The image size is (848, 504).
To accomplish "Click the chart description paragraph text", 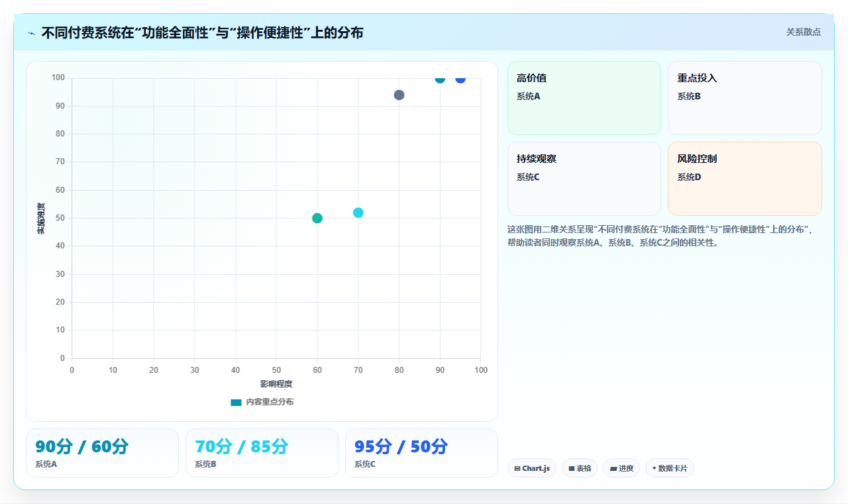I will pyautogui.click(x=664, y=236).
